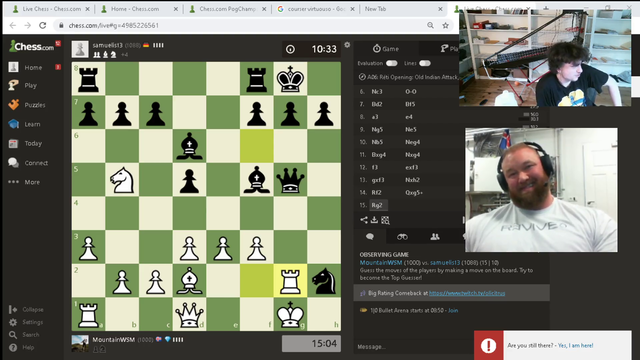Image resolution: width=640 pixels, height=360 pixels.
Task: Open samuelis13 profile link in chat
Action: 445,262
